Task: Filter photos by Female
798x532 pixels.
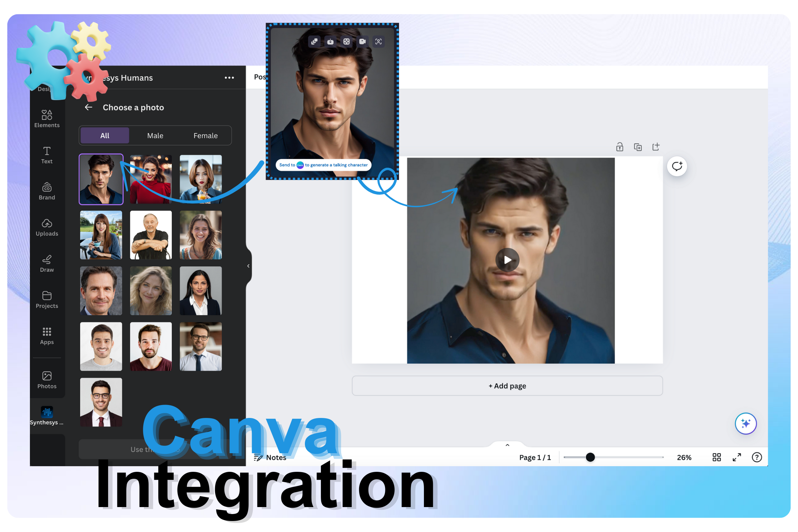Action: point(205,135)
